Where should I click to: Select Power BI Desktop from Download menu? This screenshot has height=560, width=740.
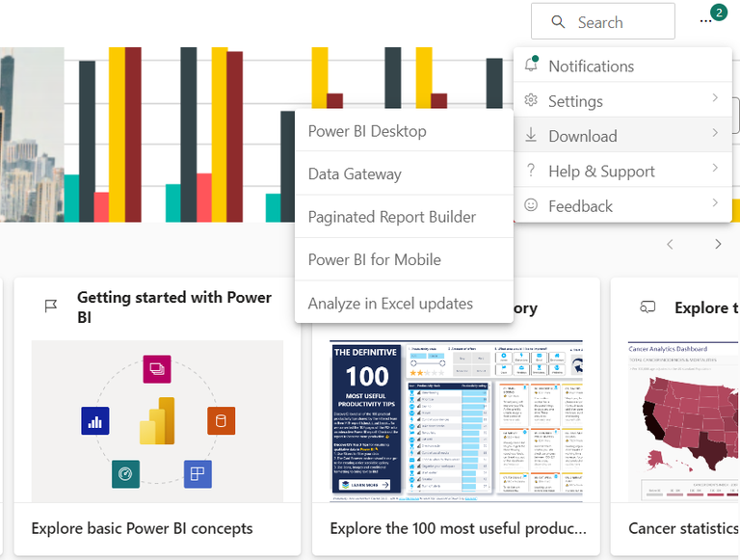coord(367,131)
